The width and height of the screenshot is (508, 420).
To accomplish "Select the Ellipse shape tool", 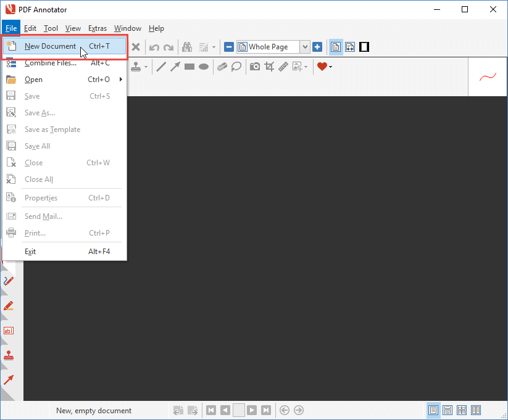I will [204, 67].
